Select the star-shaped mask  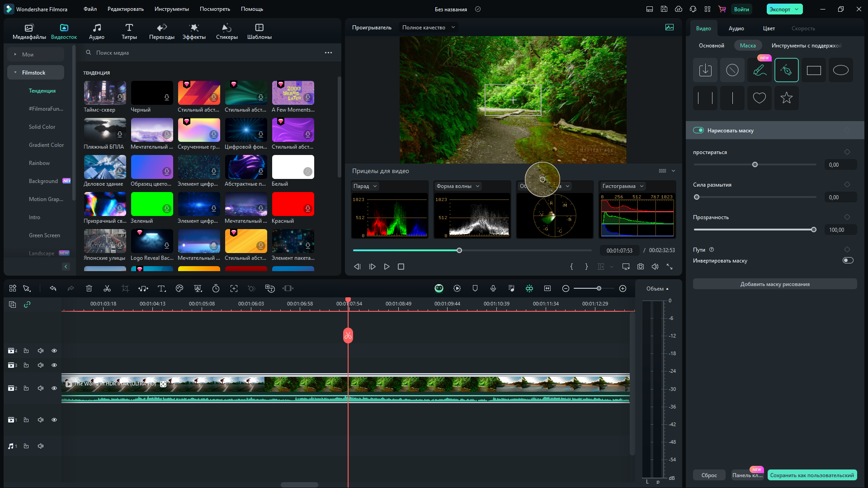tap(786, 98)
